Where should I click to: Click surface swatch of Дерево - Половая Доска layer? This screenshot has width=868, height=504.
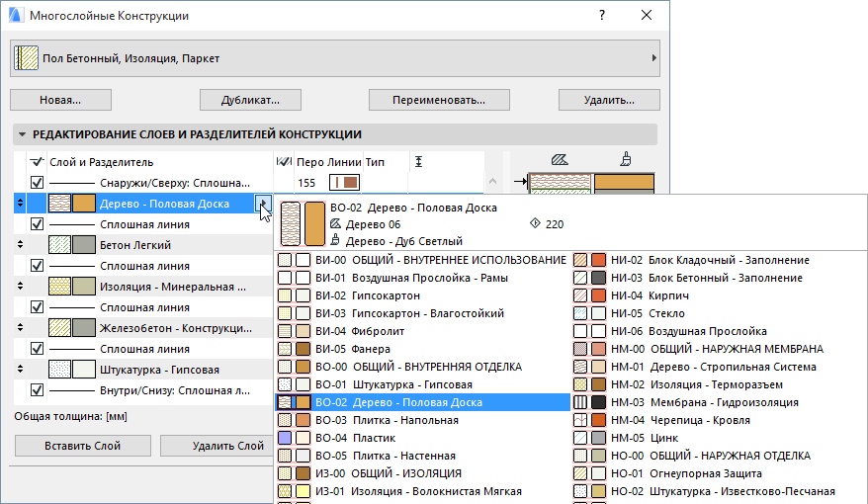(x=84, y=204)
